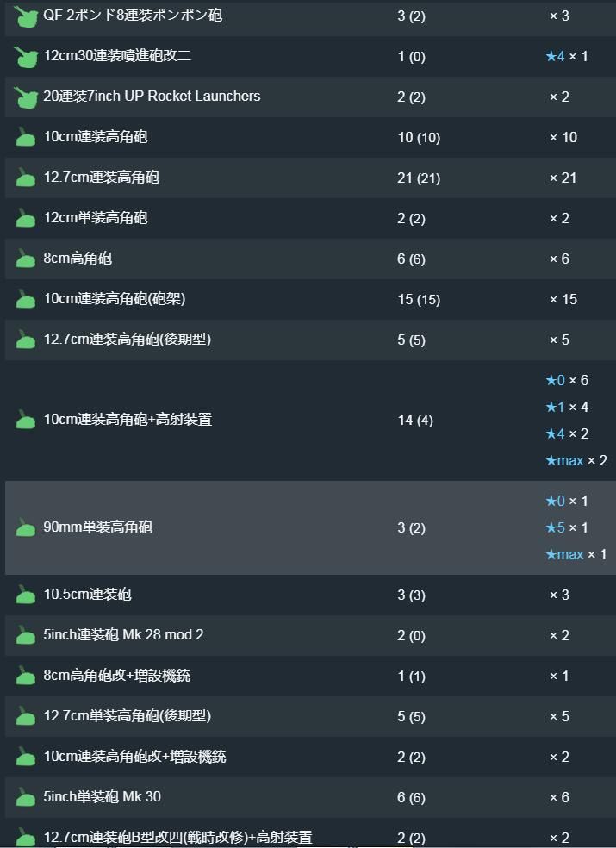
Task: Click the ★5 × 1 entry for 90mm単装高角砲
Action: (x=567, y=527)
